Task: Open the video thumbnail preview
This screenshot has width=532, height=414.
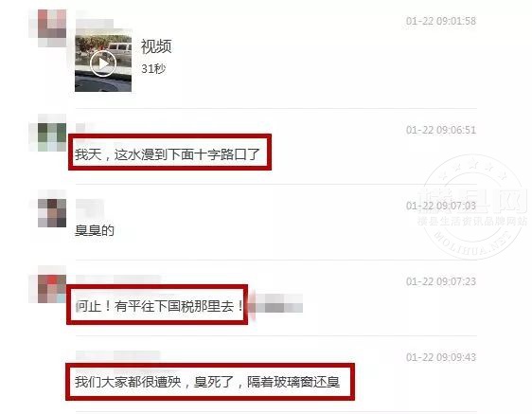Action: 103,61
